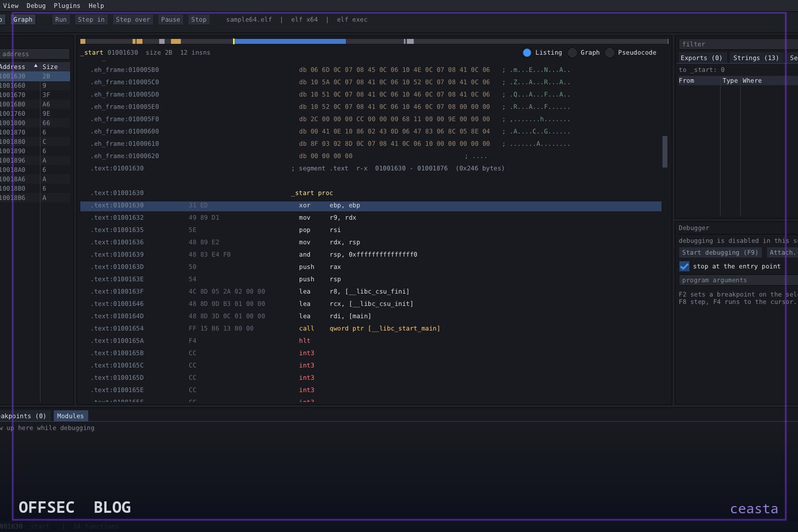
Task: Click the Type column header
Action: [x=730, y=81]
